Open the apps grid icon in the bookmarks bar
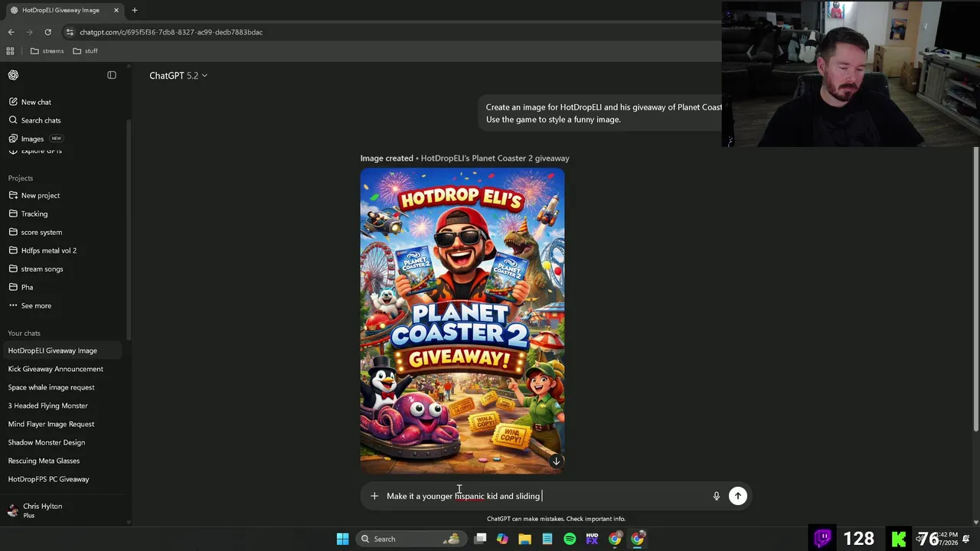980x551 pixels. click(x=10, y=51)
